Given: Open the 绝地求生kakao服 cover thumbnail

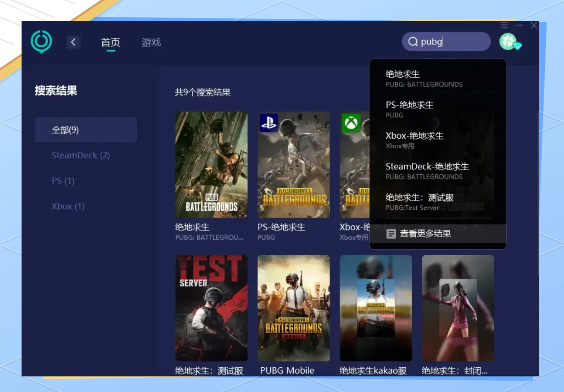Looking at the screenshot, I should point(376,308).
